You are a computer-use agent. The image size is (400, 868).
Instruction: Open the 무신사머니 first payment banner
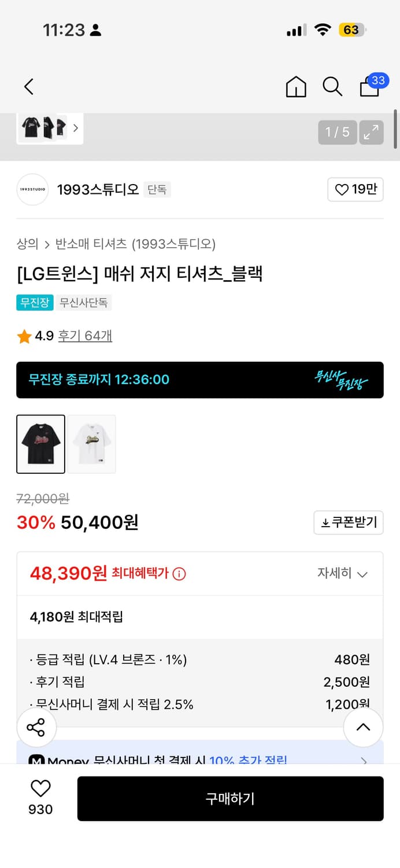tap(200, 759)
